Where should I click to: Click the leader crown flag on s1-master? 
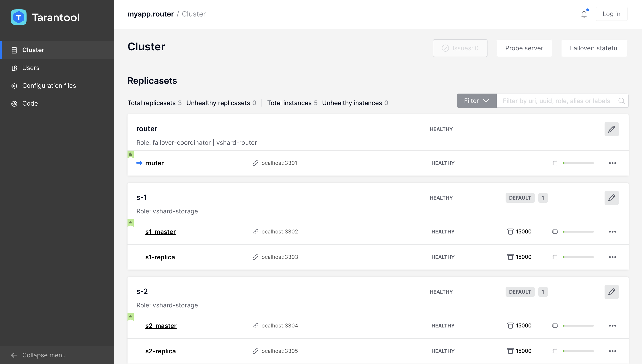[131, 223]
